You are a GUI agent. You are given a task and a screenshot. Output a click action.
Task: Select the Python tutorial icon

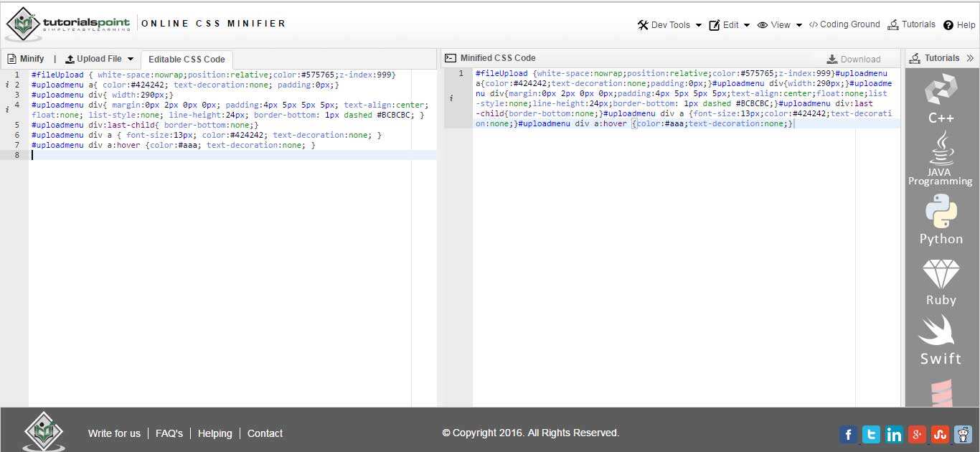click(941, 220)
